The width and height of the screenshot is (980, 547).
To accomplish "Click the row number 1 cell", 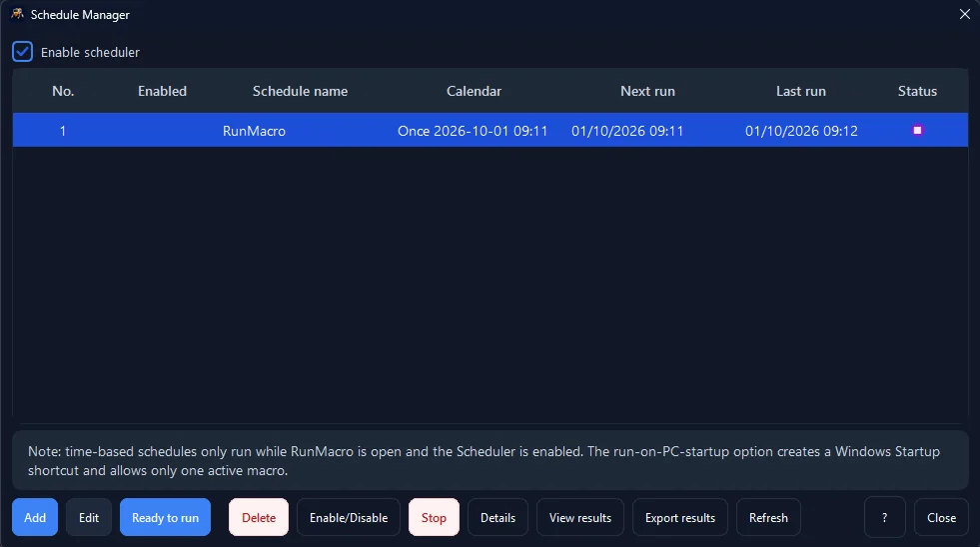I will (63, 131).
